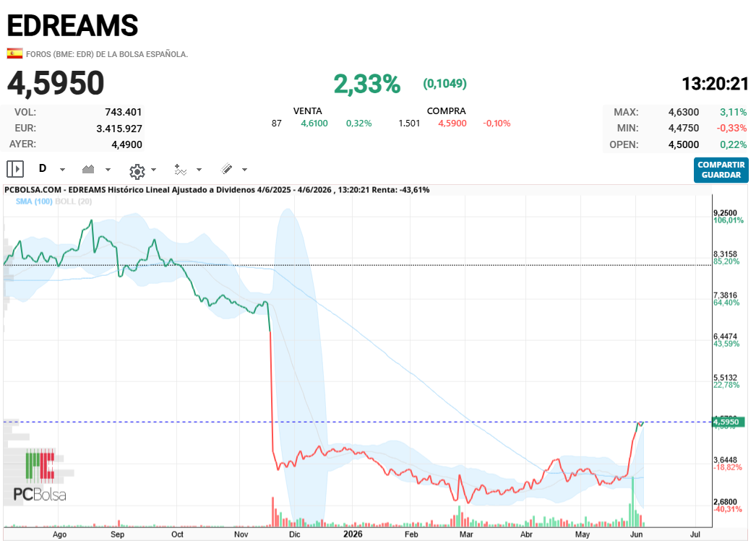The width and height of the screenshot is (756, 541).
Task: Click the Ago label on time axis
Action: [59, 534]
